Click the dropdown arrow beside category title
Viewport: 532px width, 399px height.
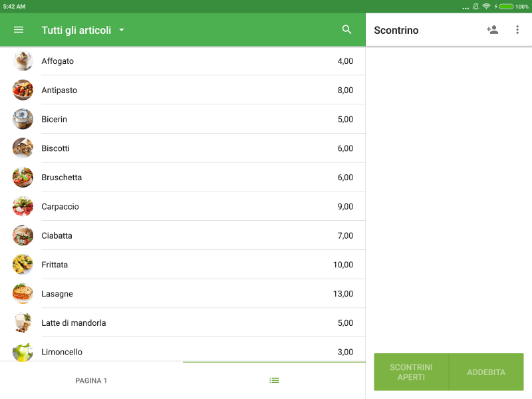[x=122, y=30]
